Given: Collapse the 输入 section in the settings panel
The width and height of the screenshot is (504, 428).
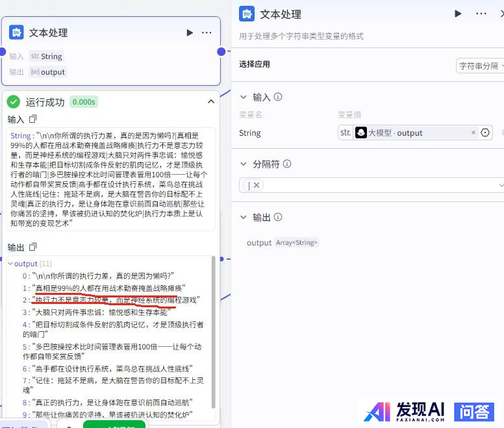Looking at the screenshot, I should (244, 97).
